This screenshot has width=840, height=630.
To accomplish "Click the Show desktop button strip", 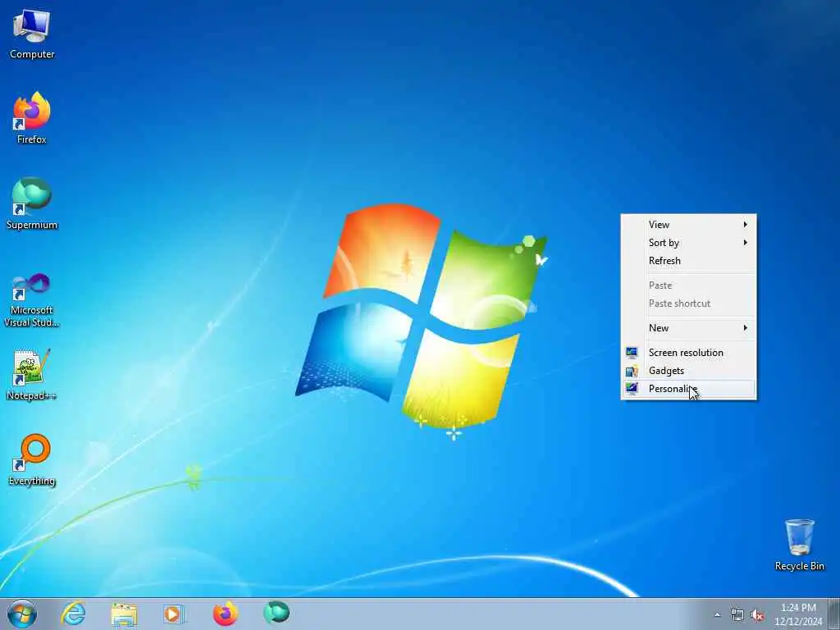I will [833, 614].
